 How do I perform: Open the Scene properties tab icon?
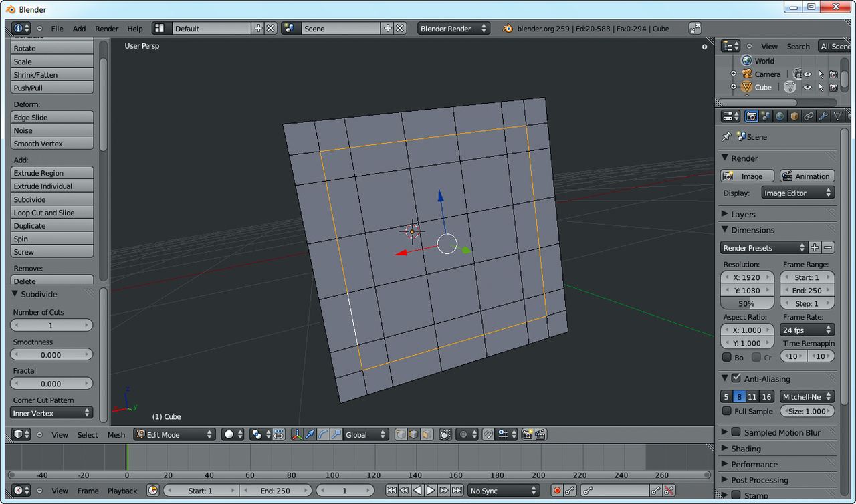click(766, 116)
